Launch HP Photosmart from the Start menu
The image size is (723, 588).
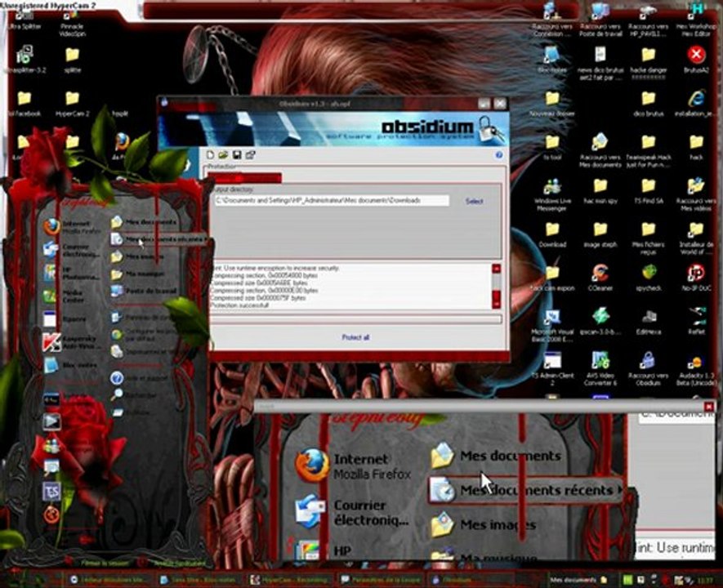click(71, 274)
